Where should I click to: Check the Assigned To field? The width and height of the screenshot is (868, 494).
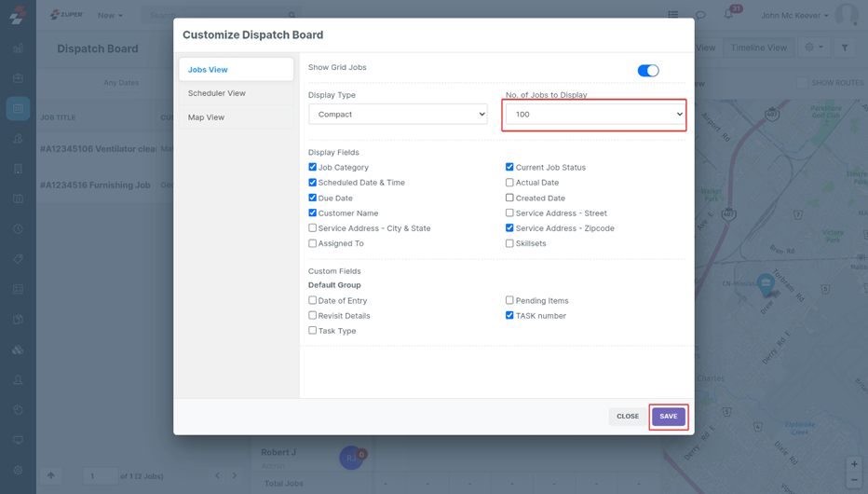point(313,243)
